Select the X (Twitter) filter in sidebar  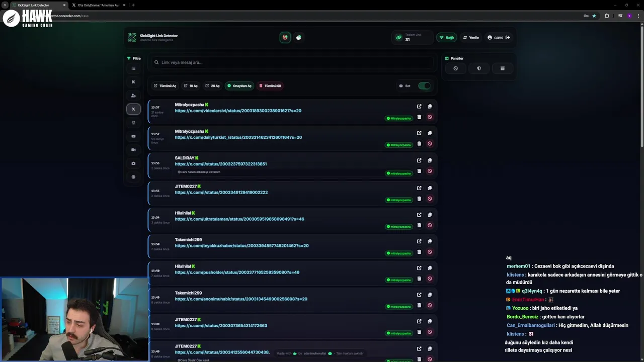(x=133, y=109)
